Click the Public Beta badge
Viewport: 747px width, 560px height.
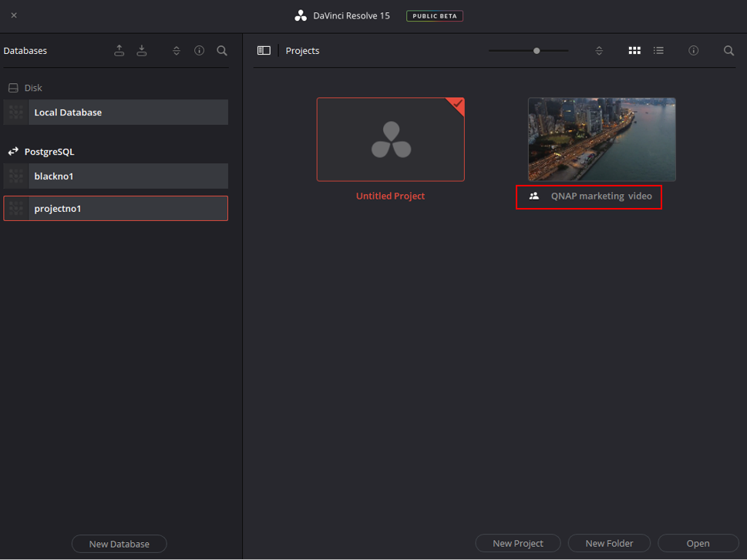[435, 15]
